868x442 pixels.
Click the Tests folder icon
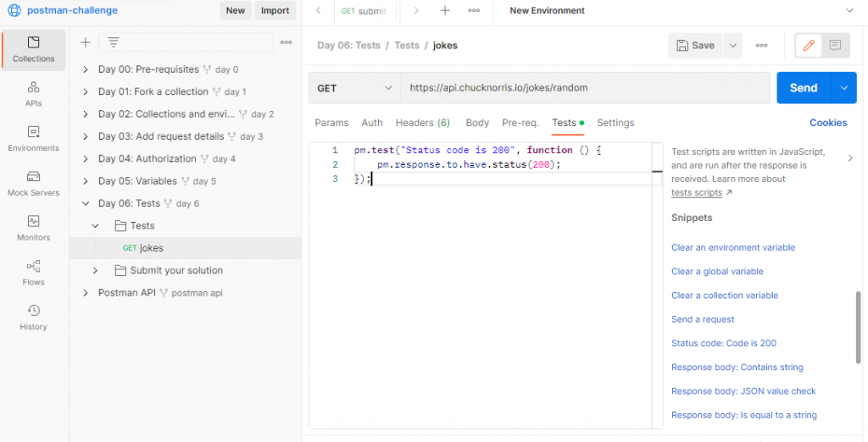(x=120, y=226)
